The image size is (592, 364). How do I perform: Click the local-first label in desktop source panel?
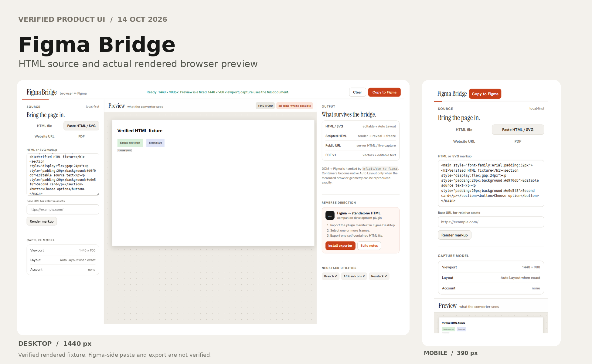click(92, 106)
